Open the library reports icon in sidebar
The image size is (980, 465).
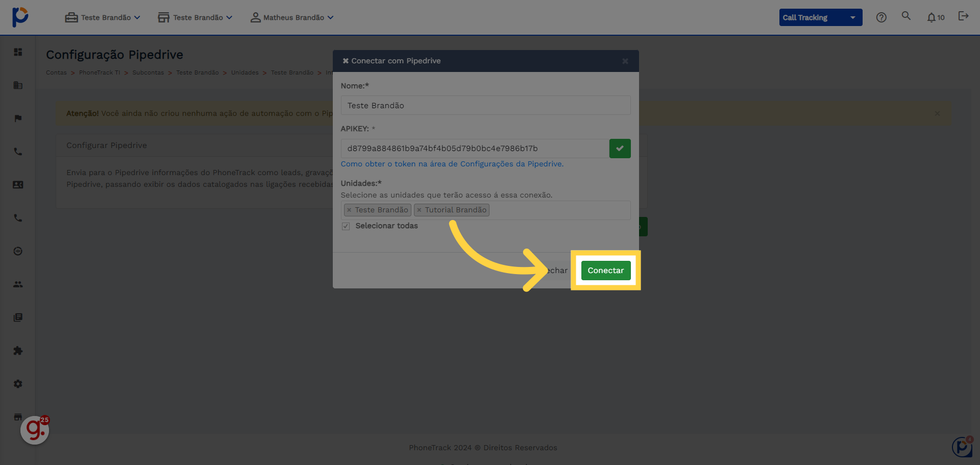click(18, 317)
